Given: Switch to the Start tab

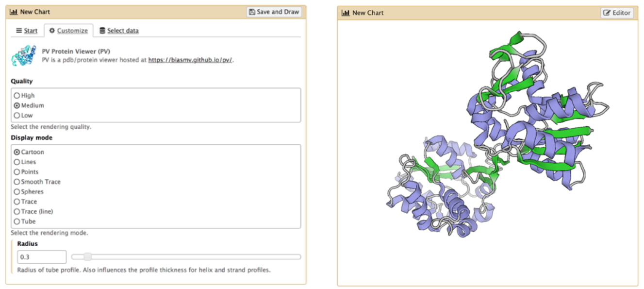Looking at the screenshot, I should pyautogui.click(x=27, y=31).
